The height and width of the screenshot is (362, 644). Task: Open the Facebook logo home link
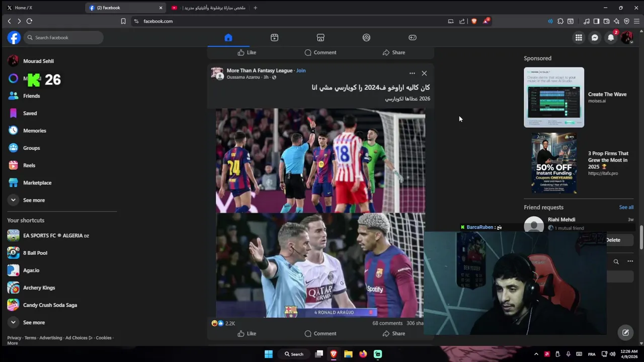[14, 38]
